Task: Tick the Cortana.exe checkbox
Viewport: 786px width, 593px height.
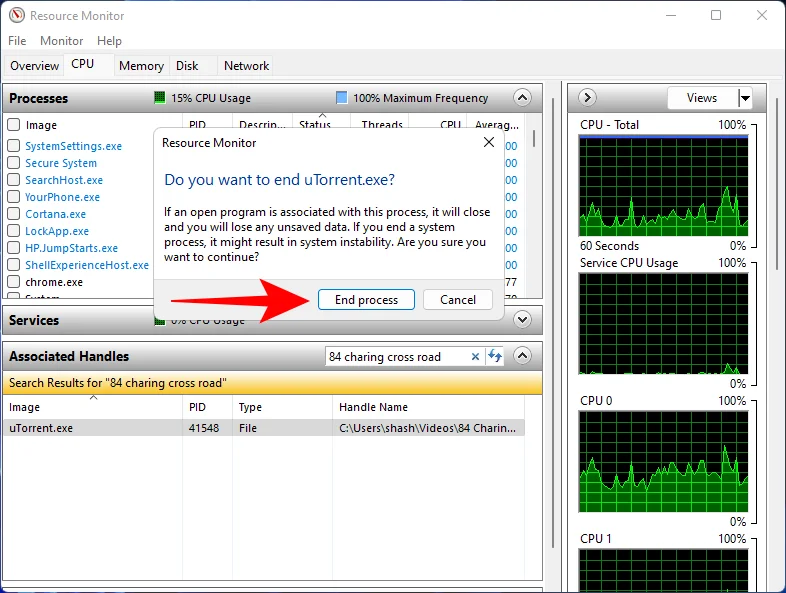Action: 14,214
